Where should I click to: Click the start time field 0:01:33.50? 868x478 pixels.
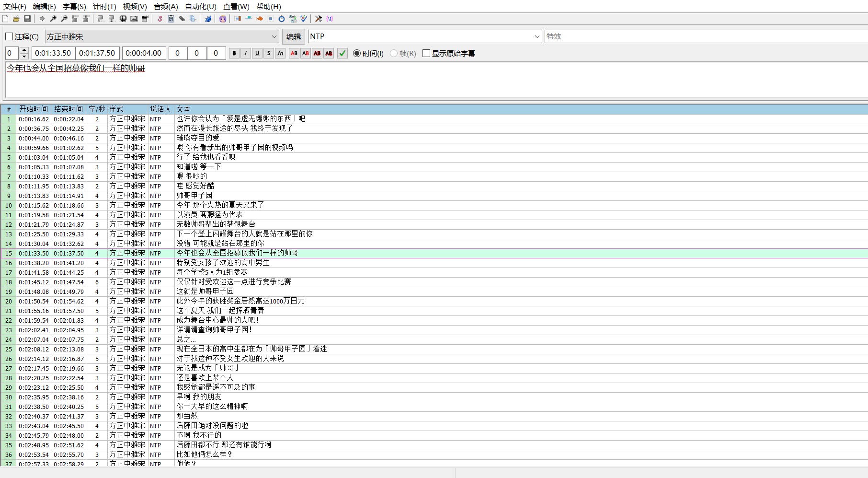point(53,53)
